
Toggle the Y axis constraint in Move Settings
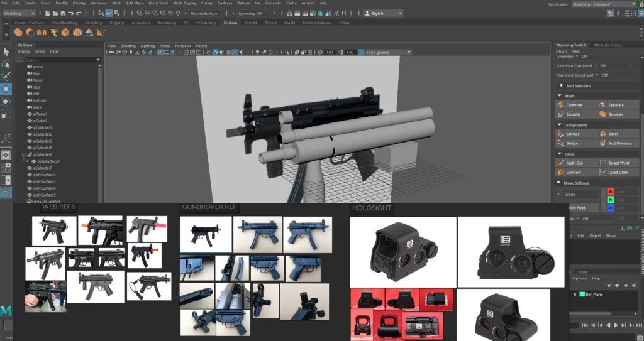point(611,200)
